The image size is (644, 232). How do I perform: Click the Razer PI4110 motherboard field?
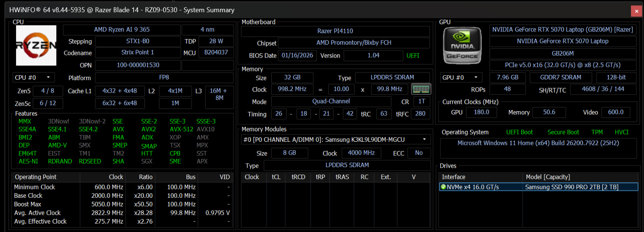pyautogui.click(x=335, y=31)
